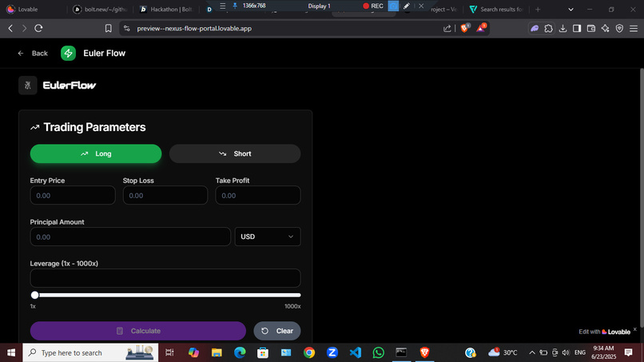This screenshot has width=644, height=362.
Task: Open Task View in taskbar
Action: [169, 352]
